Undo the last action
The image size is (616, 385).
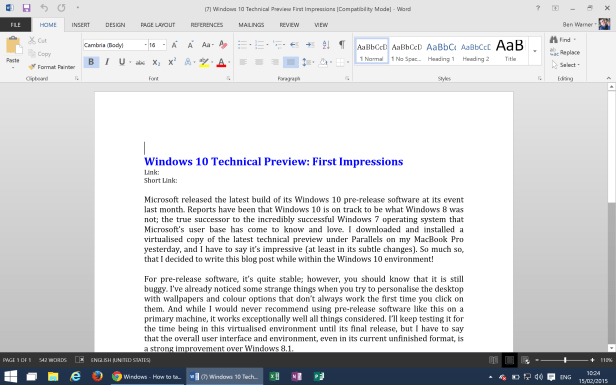pos(44,8)
